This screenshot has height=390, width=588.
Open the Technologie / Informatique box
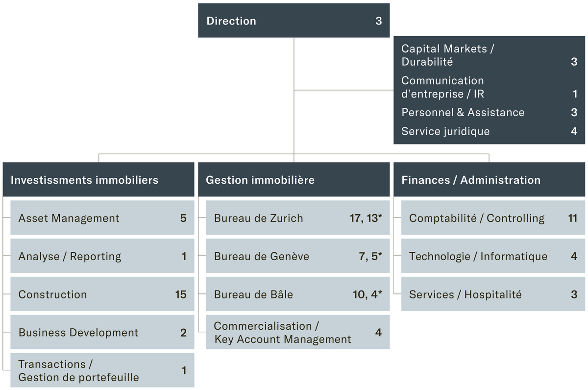tap(492, 256)
